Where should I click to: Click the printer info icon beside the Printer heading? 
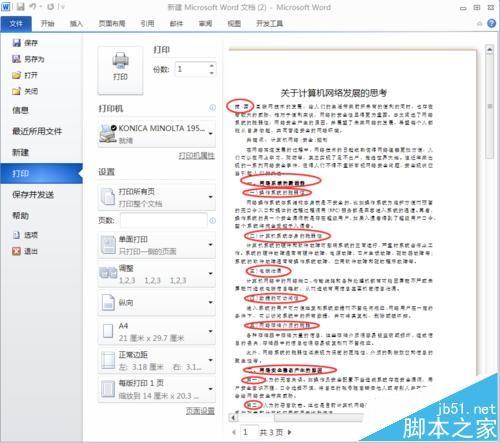coord(212,108)
